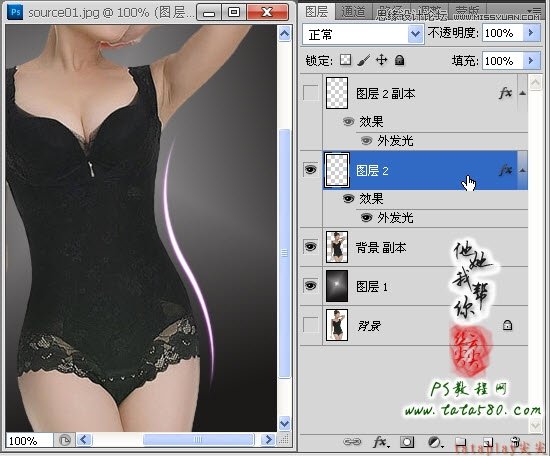Hide 图层 1 layer with eye icon
550x456 pixels.
(311, 286)
